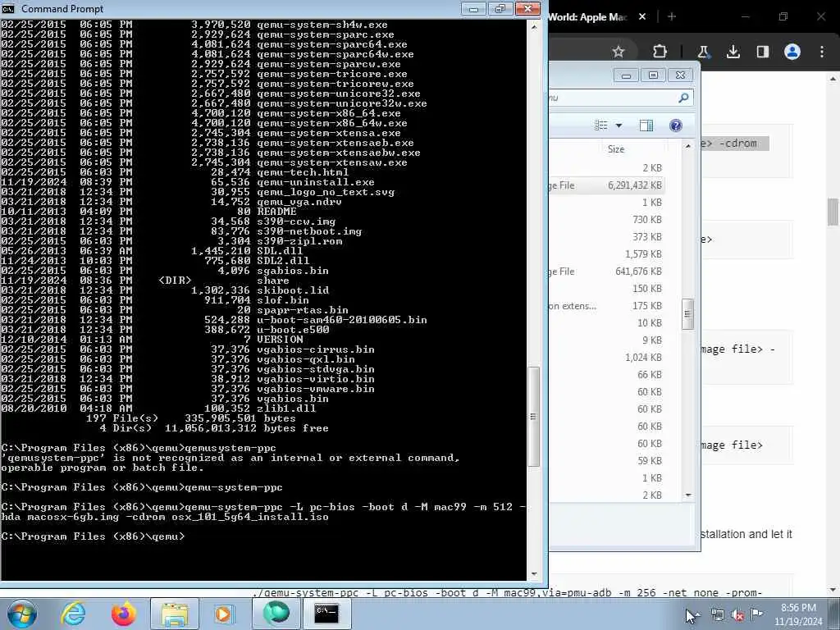Click the Explorer search box
The image size is (840, 630).
tap(620, 98)
